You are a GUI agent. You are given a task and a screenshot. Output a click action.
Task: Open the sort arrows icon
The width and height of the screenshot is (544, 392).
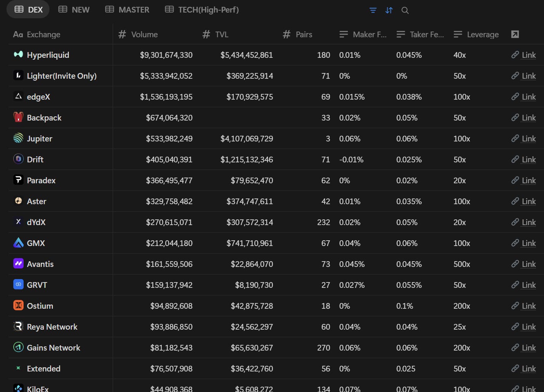click(x=389, y=10)
